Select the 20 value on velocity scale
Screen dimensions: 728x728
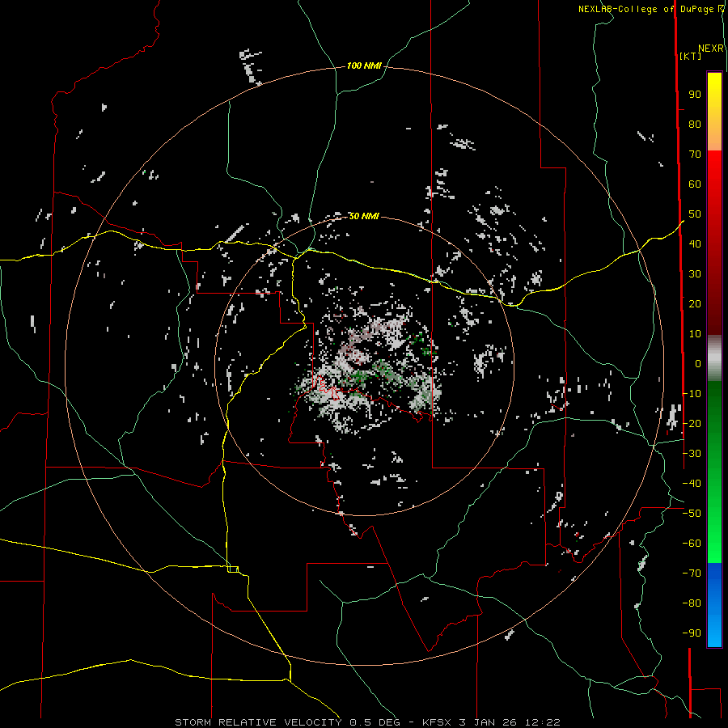(695, 304)
